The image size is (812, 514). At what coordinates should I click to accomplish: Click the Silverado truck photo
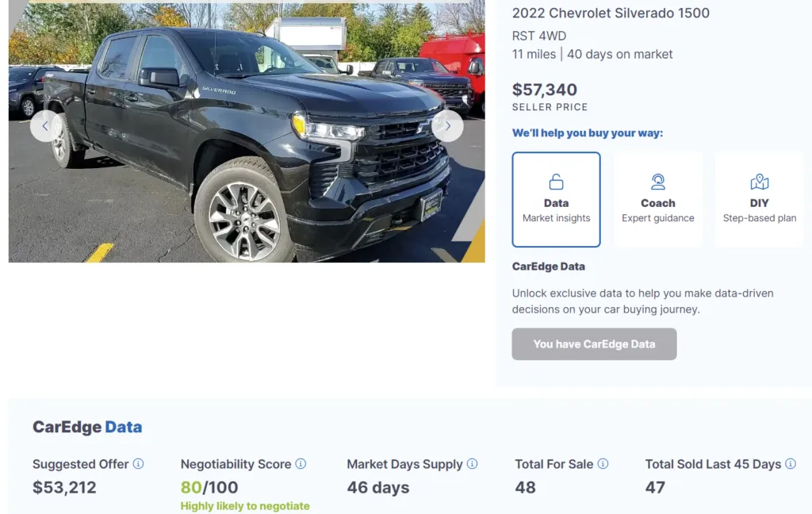(246, 131)
